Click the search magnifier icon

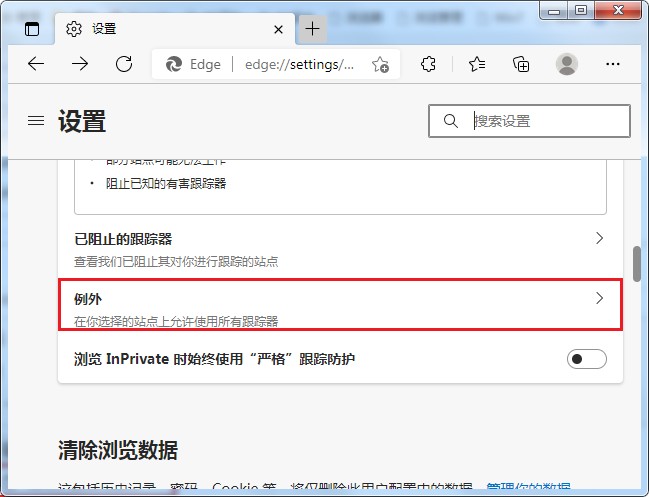pos(450,121)
